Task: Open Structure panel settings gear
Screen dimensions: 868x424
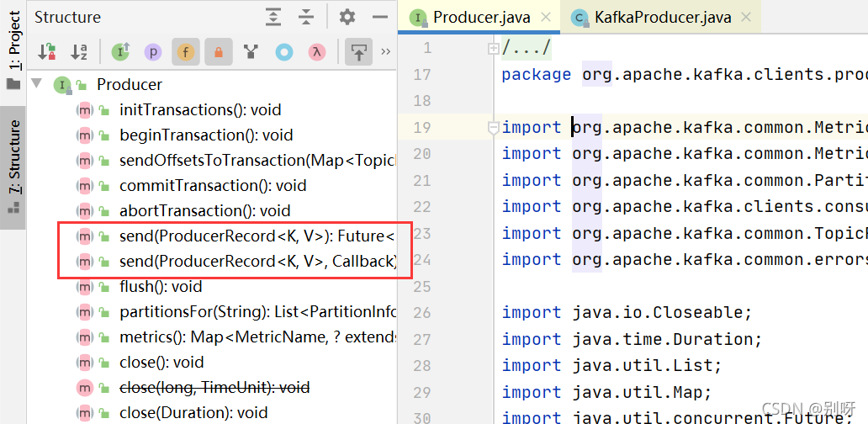Action: tap(347, 17)
